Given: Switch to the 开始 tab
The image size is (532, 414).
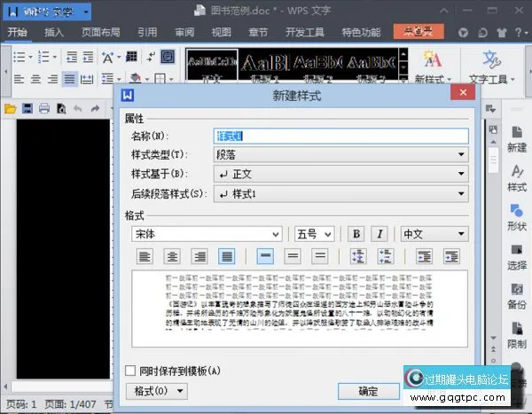Looking at the screenshot, I should pos(18,32).
